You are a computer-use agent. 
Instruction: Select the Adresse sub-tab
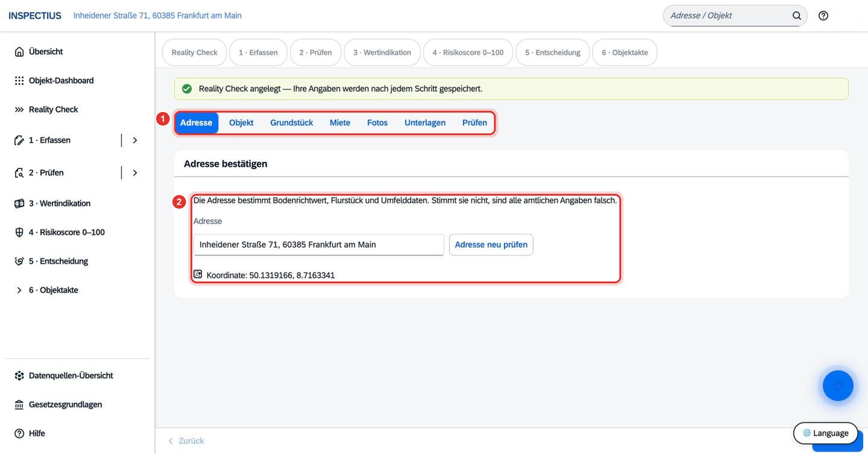click(x=197, y=123)
